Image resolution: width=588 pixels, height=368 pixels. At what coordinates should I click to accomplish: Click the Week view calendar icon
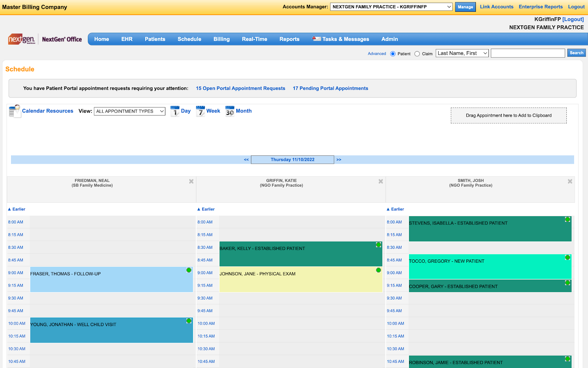click(x=200, y=111)
